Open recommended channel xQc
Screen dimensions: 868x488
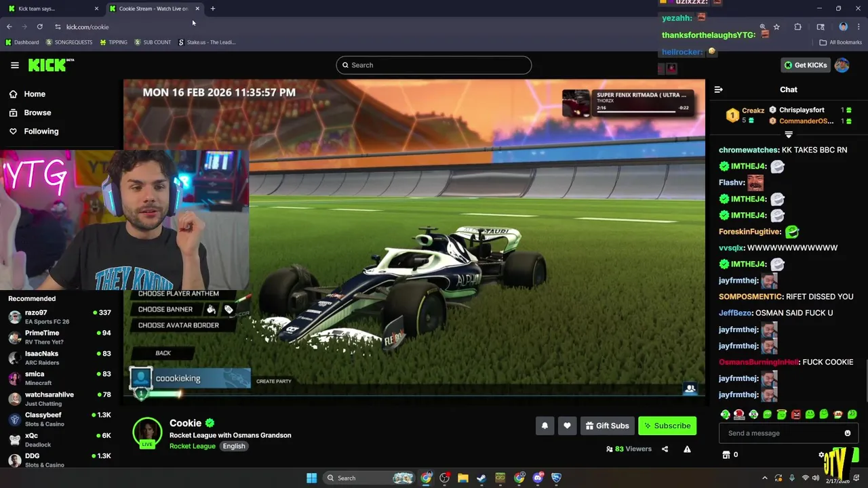(60, 439)
